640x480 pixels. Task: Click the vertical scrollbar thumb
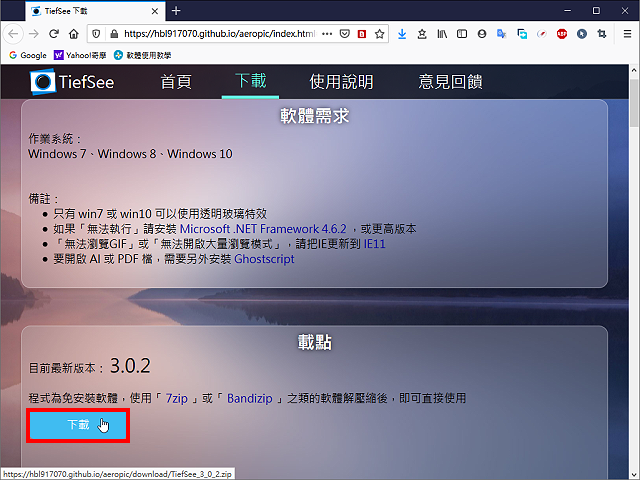click(x=634, y=103)
